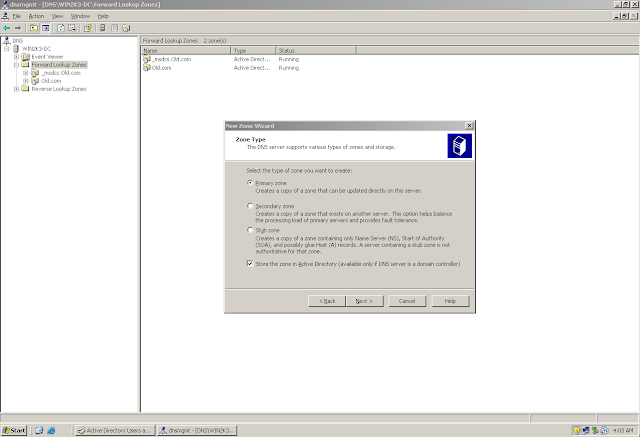Click the Forward arrow toolbar icon
The height and width of the screenshot is (437, 640).
[x=18, y=28]
